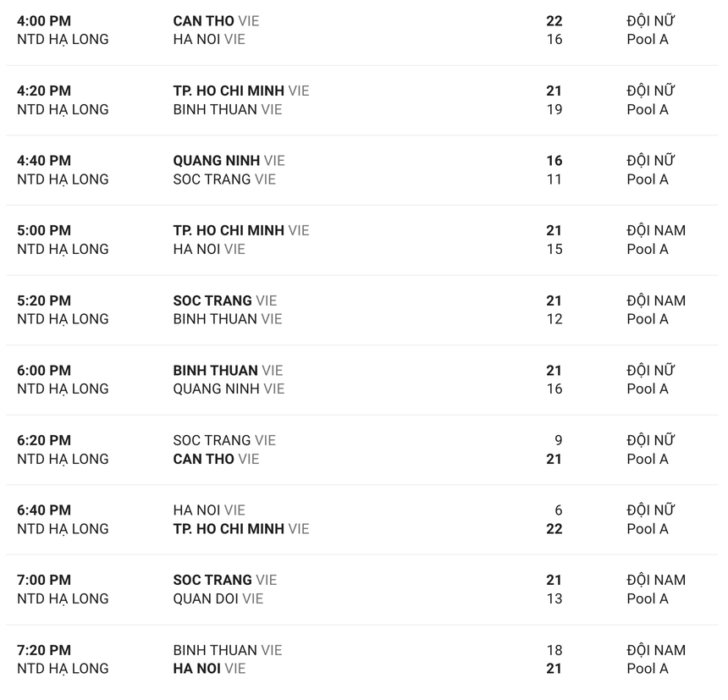Select QUAN DOI team name
The image size is (728, 700).
coord(206,598)
